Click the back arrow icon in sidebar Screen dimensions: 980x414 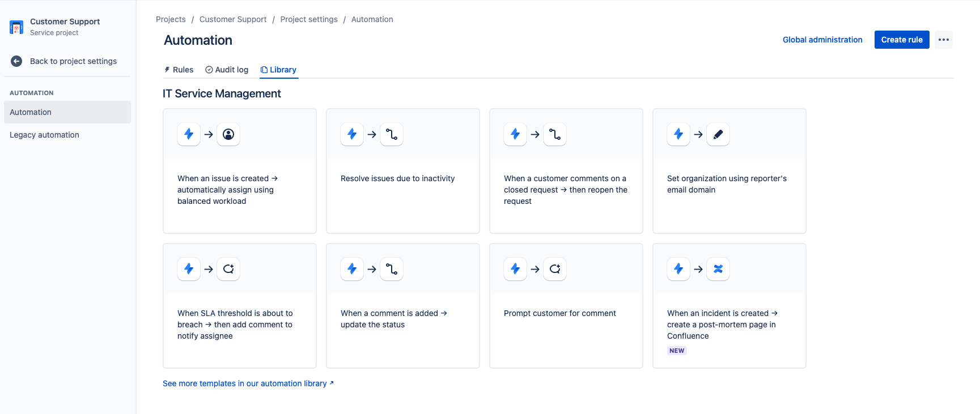[x=16, y=61]
